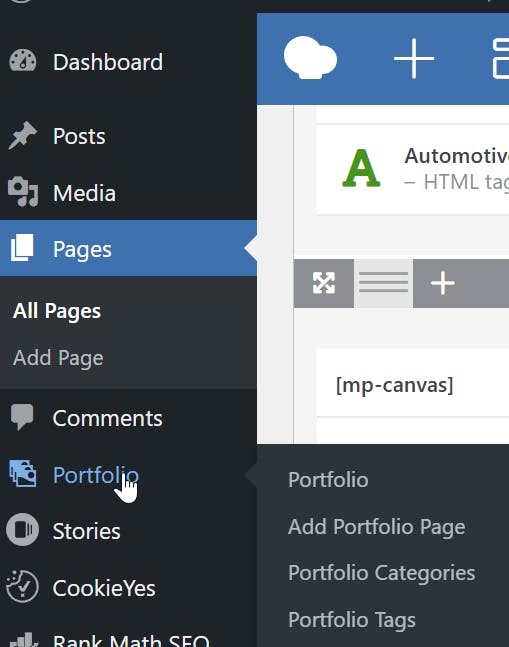Open Portfolio Tags from flyout
The image size is (509, 647).
click(352, 620)
